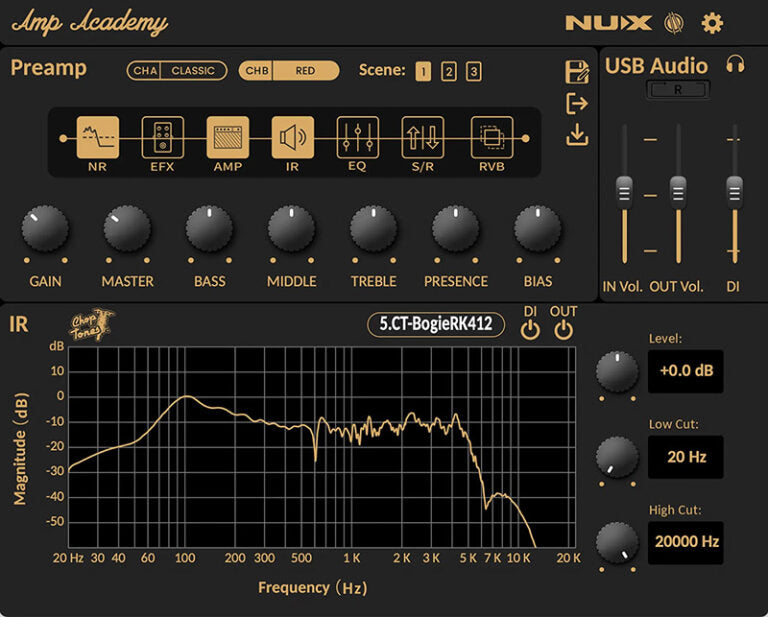The width and height of the screenshot is (768, 617).
Task: Select the RVB reverb block
Action: [x=492, y=137]
